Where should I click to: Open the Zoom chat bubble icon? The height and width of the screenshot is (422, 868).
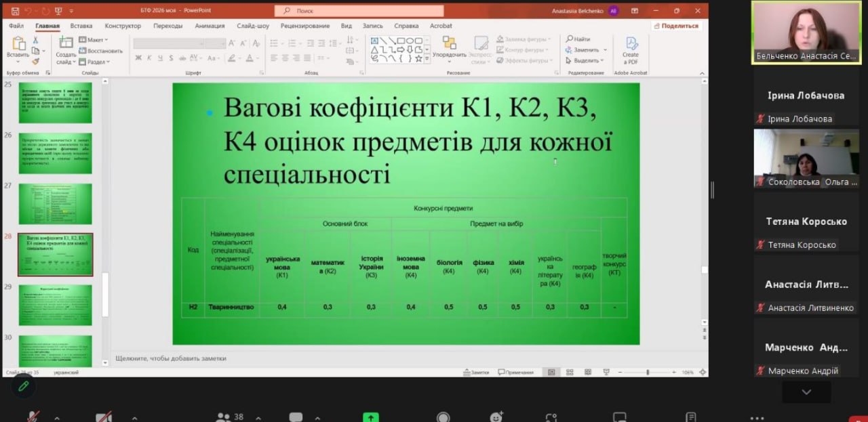296,417
